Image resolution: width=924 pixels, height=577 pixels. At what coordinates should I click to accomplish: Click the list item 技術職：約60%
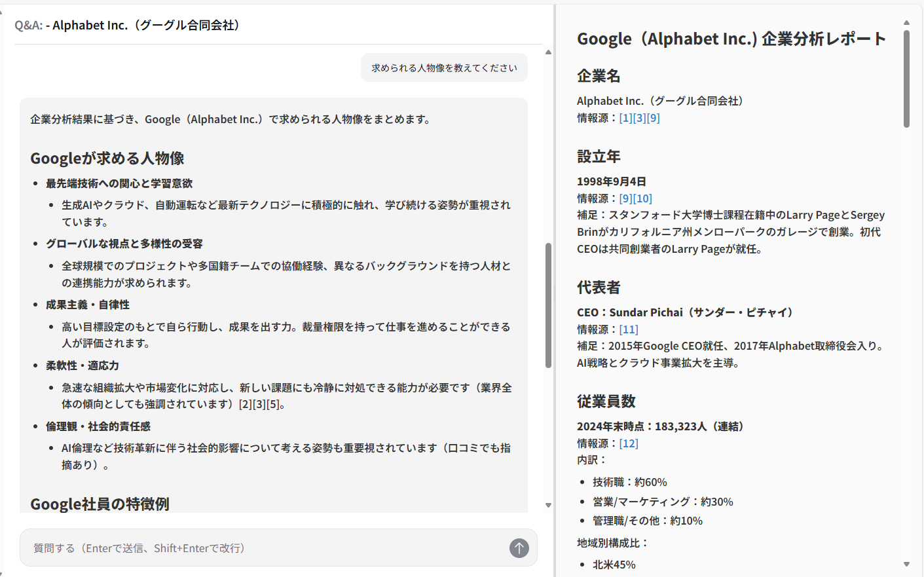630,482
